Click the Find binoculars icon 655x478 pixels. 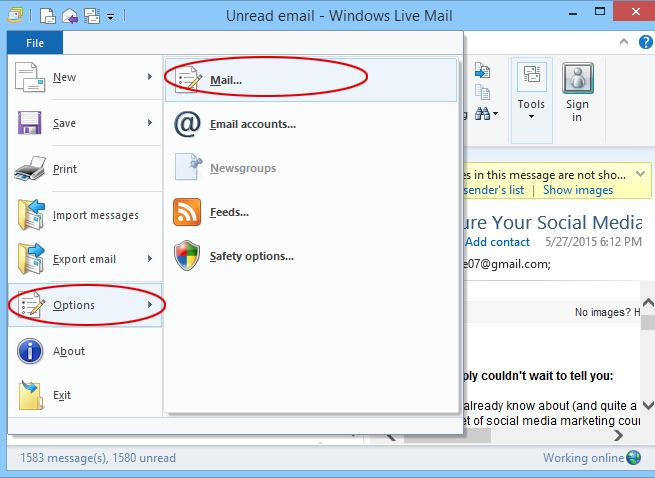482,113
